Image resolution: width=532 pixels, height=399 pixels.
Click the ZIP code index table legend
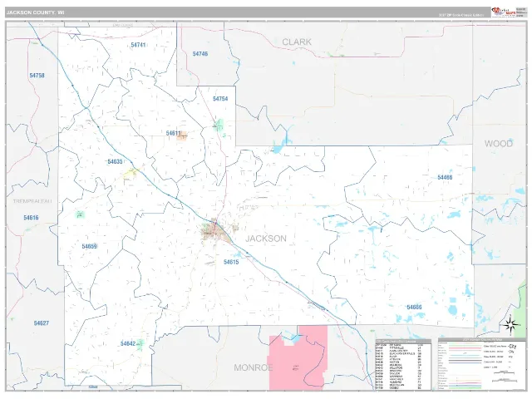(403, 365)
